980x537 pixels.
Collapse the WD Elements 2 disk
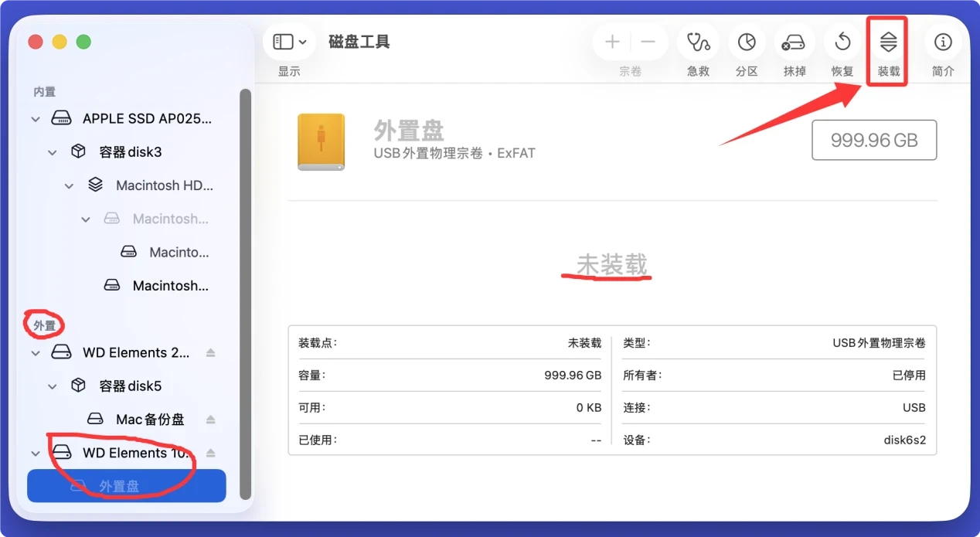(35, 353)
